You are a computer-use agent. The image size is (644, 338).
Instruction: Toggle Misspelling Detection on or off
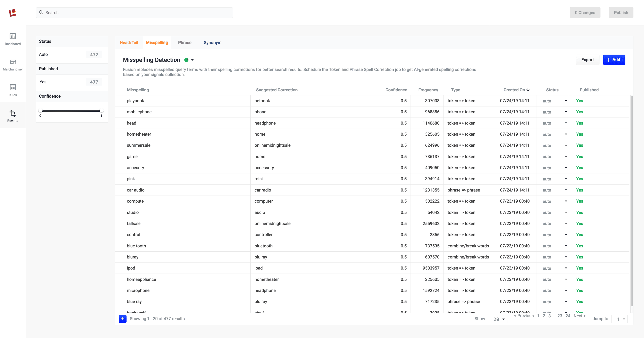pos(189,60)
